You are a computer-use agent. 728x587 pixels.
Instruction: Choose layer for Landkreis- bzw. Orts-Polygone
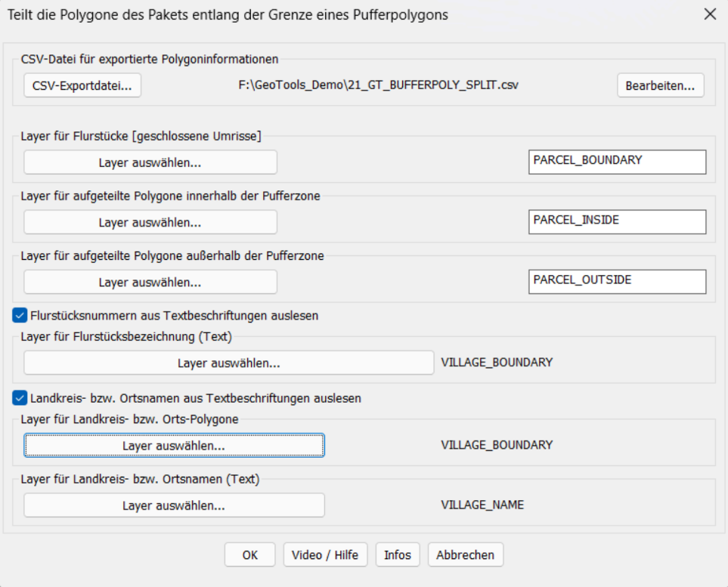174,446
